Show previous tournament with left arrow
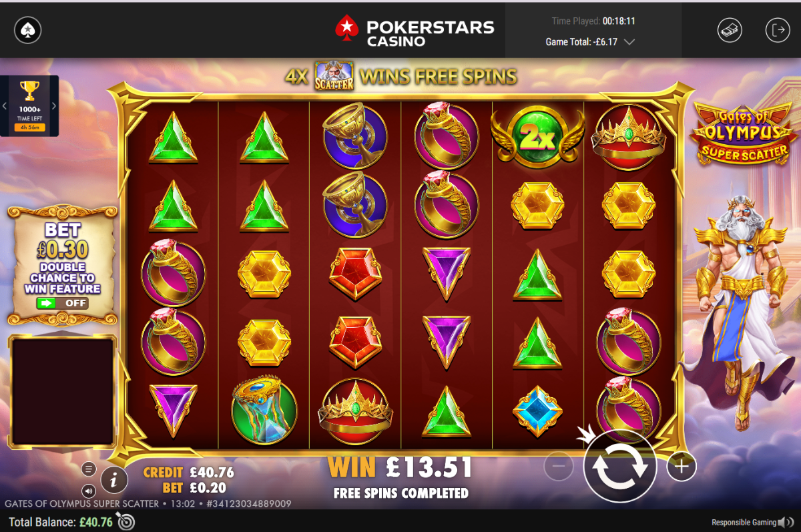 (5, 105)
